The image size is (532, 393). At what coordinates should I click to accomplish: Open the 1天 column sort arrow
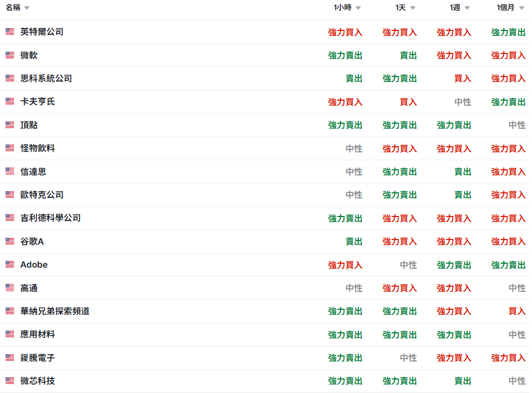[412, 8]
